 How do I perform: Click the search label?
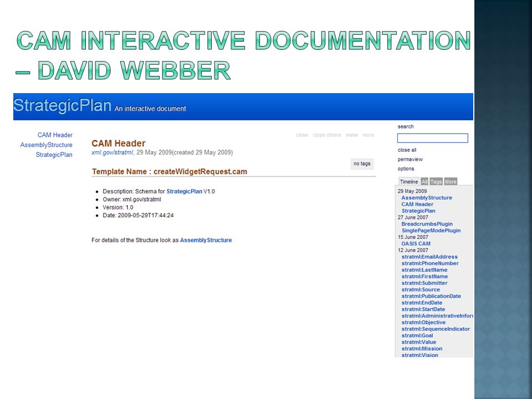(406, 126)
